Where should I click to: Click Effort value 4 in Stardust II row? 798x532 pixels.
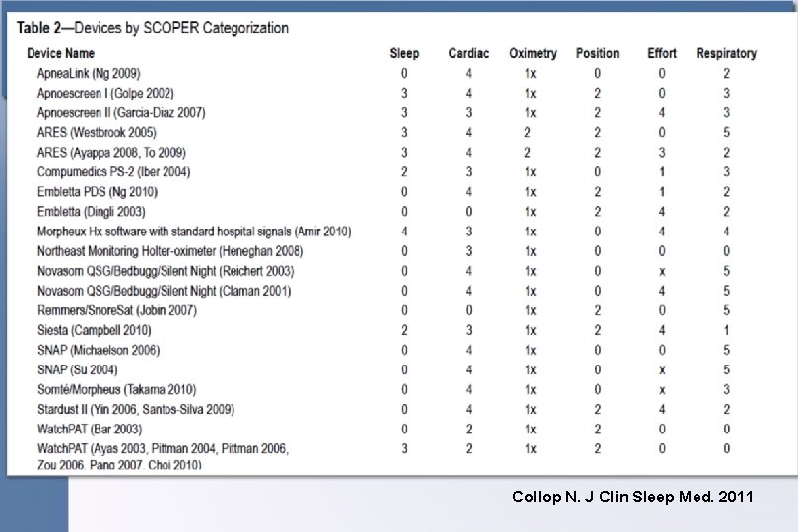[x=662, y=410]
